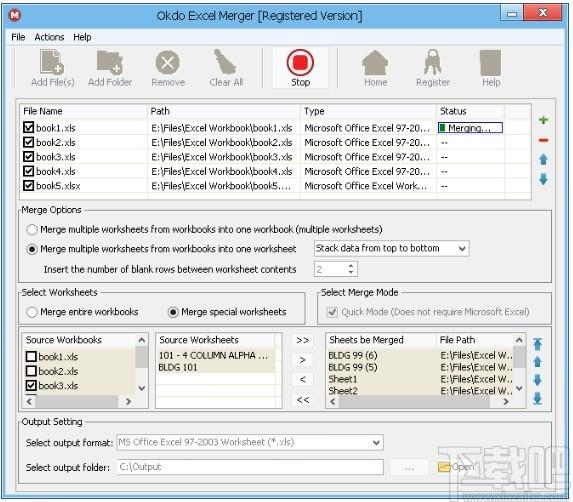Check book1.xls in Source Workbooks
The height and width of the screenshot is (502, 573).
tap(31, 356)
